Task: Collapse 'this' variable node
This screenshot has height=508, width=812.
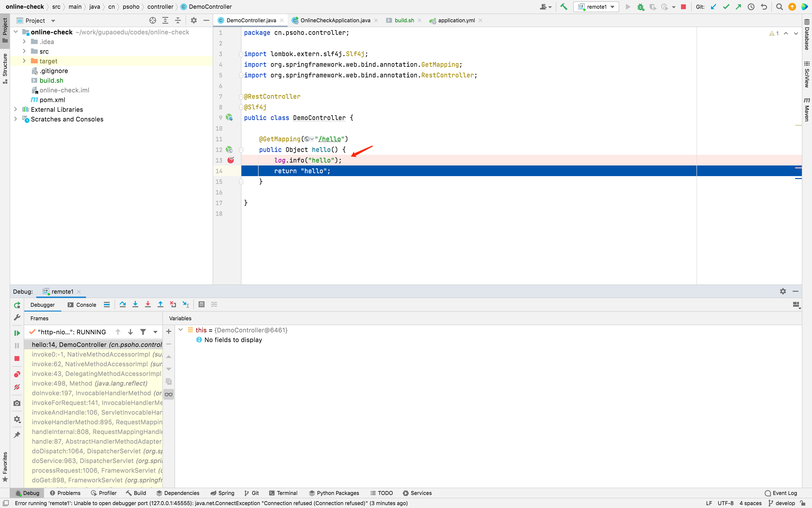Action: point(181,330)
